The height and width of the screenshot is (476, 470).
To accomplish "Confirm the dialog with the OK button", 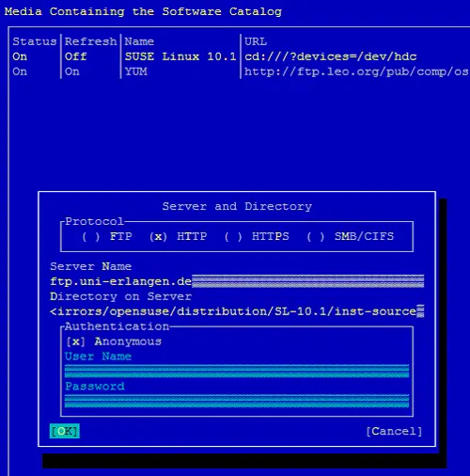I will [x=65, y=431].
